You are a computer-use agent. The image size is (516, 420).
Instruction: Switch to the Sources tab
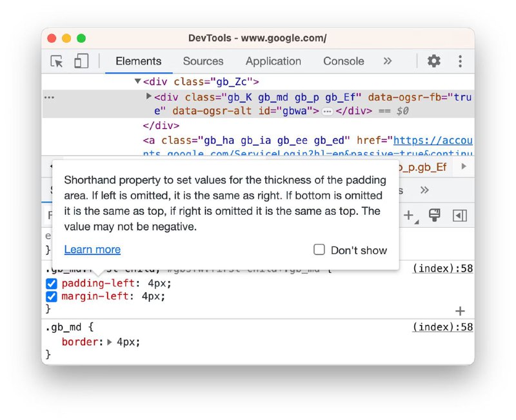pos(203,61)
